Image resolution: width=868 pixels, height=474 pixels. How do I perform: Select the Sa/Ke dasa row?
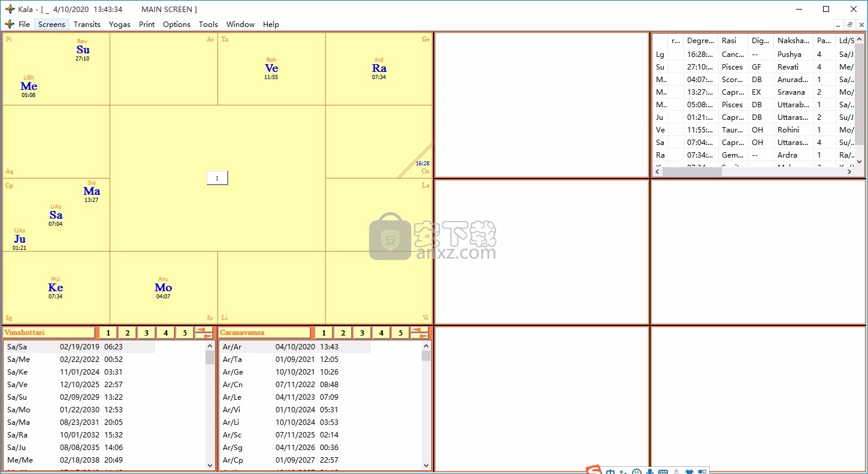(x=80, y=372)
